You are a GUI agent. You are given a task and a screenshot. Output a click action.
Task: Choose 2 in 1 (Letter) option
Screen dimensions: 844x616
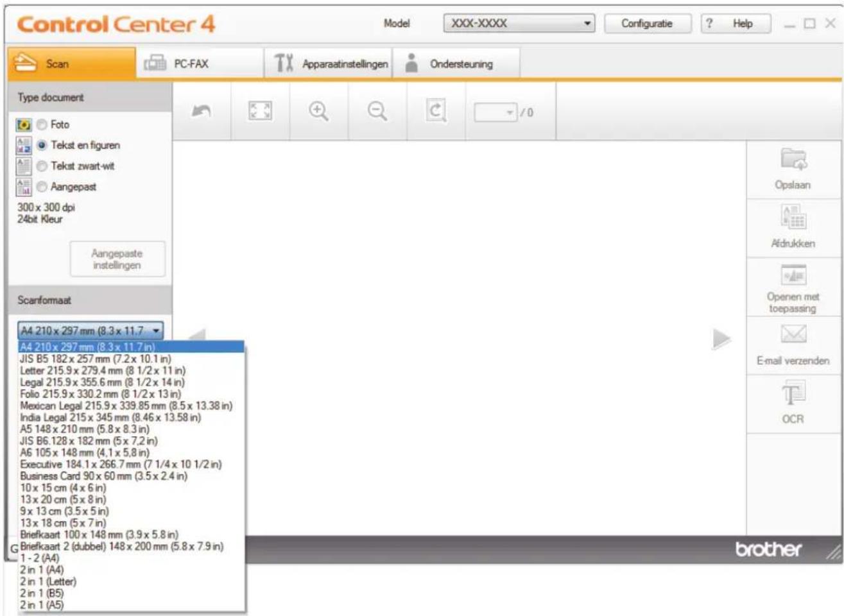pos(132,581)
